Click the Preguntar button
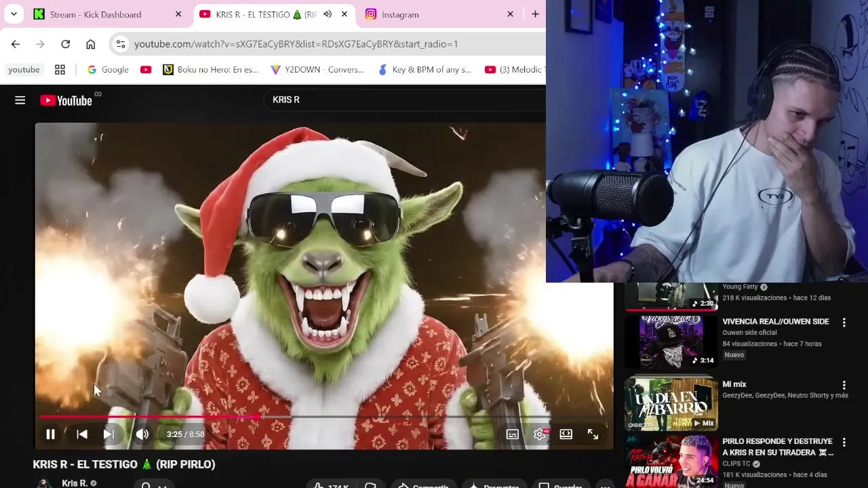868x488 pixels. (x=494, y=484)
